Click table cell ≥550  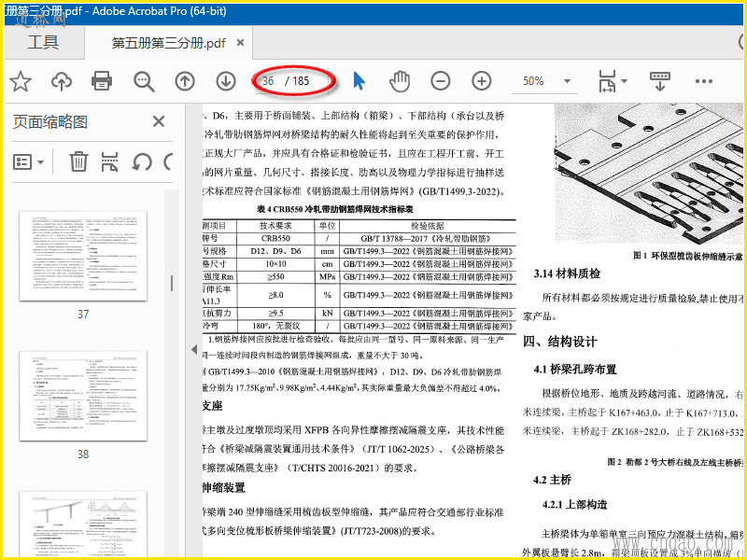click(x=275, y=276)
